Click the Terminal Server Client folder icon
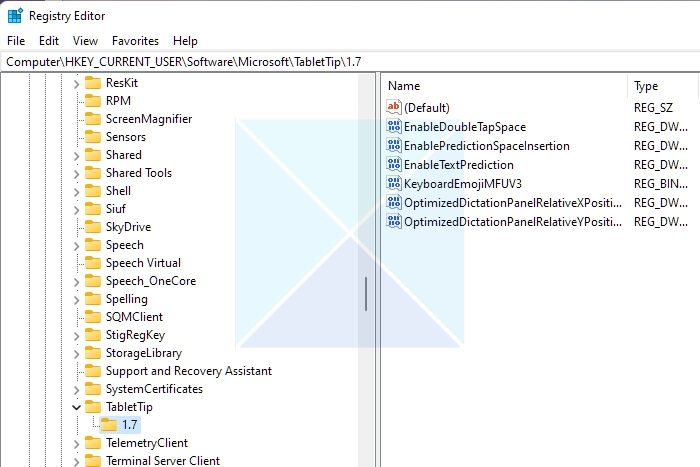Screen dimensions: 700x467 click(93, 460)
